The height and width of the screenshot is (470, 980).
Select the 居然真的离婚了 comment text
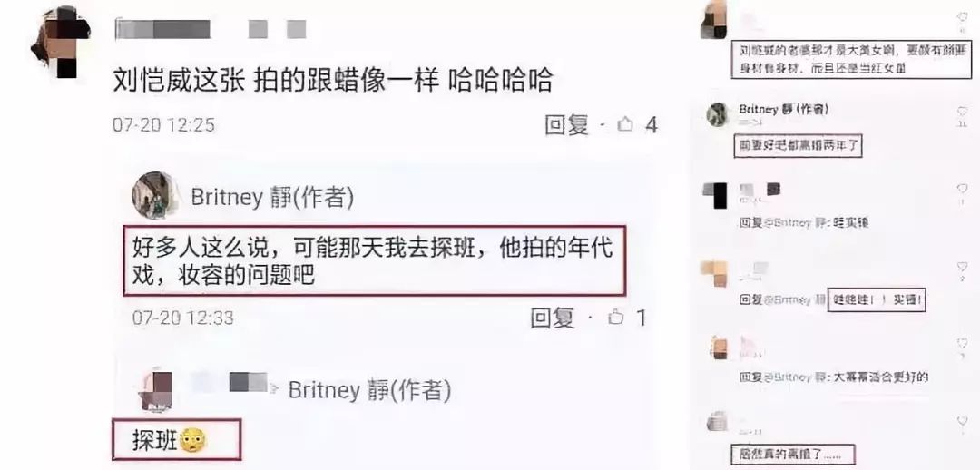[x=792, y=455]
